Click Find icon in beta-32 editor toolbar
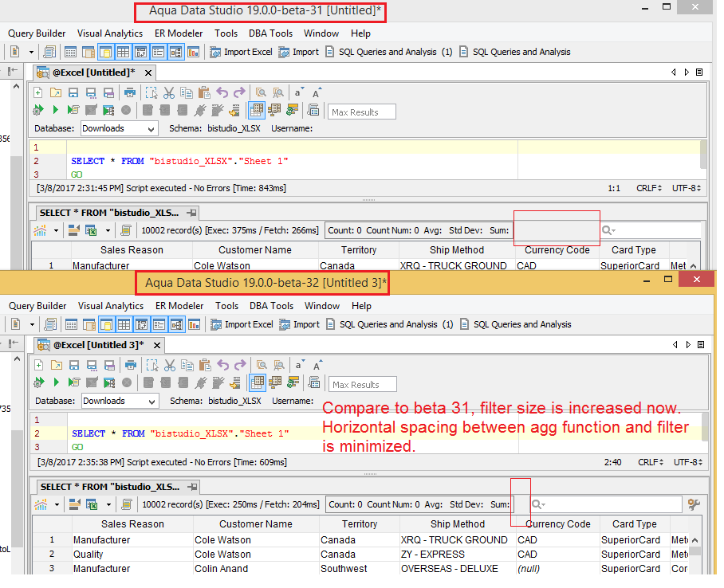The width and height of the screenshot is (724, 588). pos(262,366)
